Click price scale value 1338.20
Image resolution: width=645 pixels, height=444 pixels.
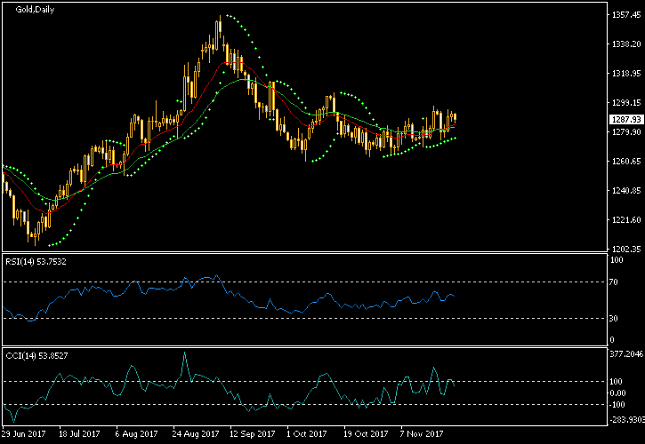626,44
